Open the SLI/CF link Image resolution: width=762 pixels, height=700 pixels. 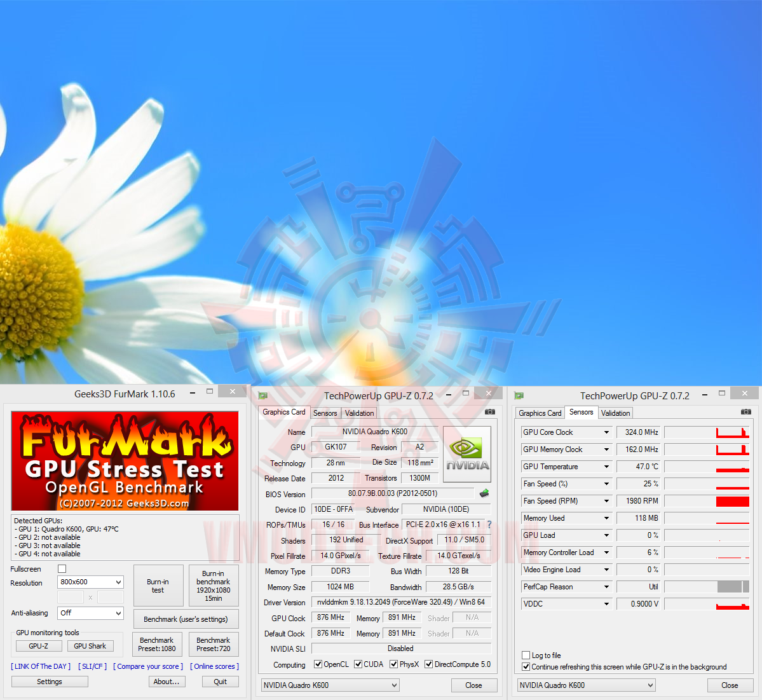coord(92,666)
